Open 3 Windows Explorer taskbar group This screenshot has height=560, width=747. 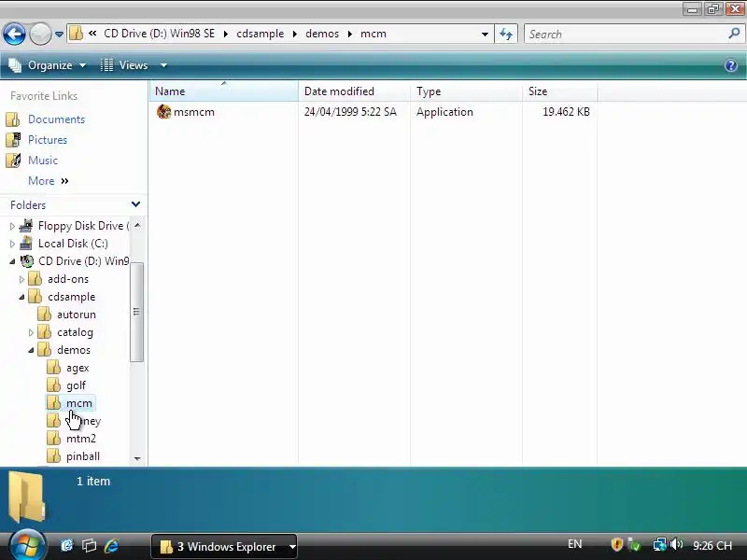point(224,547)
